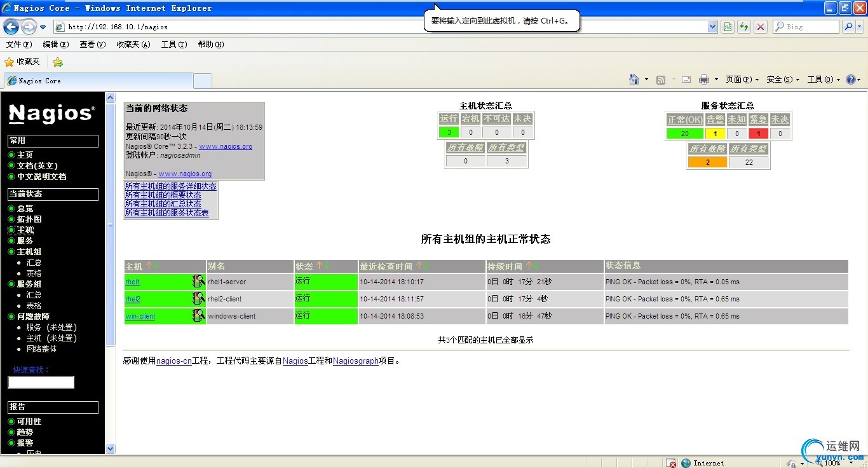This screenshot has width=868, height=468.
Task: Click the 快速查找 search input
Action: pyautogui.click(x=41, y=382)
